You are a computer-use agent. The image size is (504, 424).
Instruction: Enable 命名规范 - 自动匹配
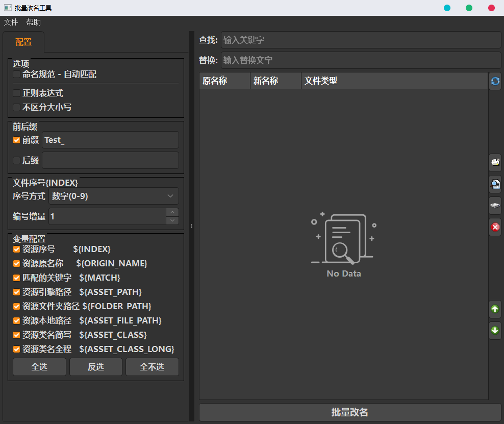pos(16,74)
